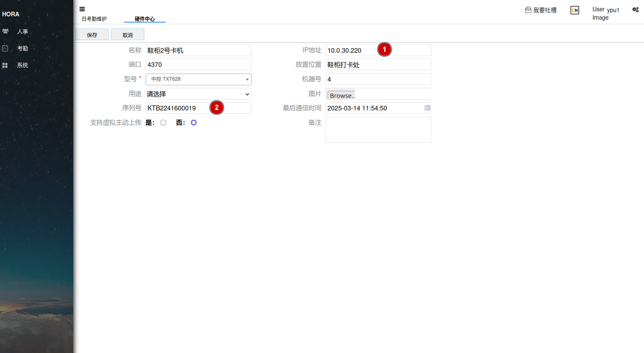Open calendar picker for 最后通信时间
Viewport: 644px width, 353px height.
click(427, 108)
